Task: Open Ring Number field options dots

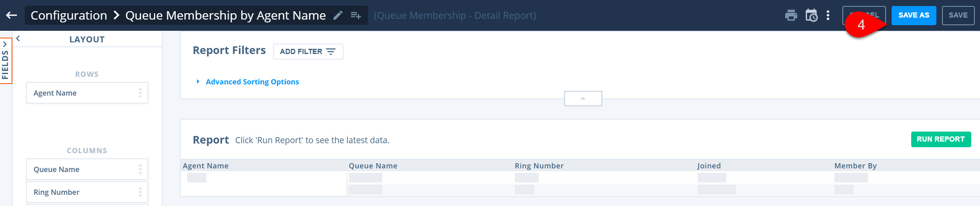Action: (x=140, y=192)
